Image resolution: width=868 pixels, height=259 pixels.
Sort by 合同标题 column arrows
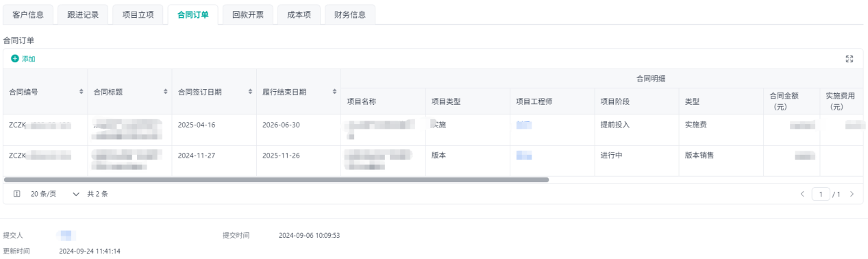(x=166, y=92)
